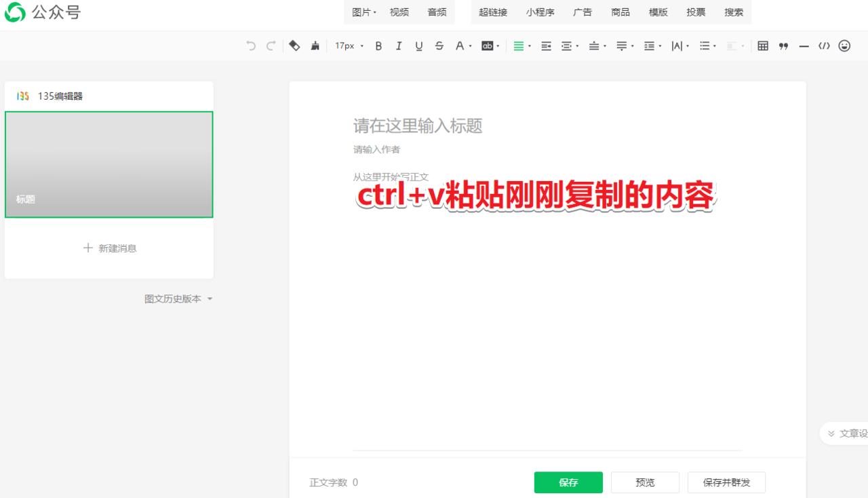Select the Format Painter brush icon
868x498 pixels.
pos(315,45)
